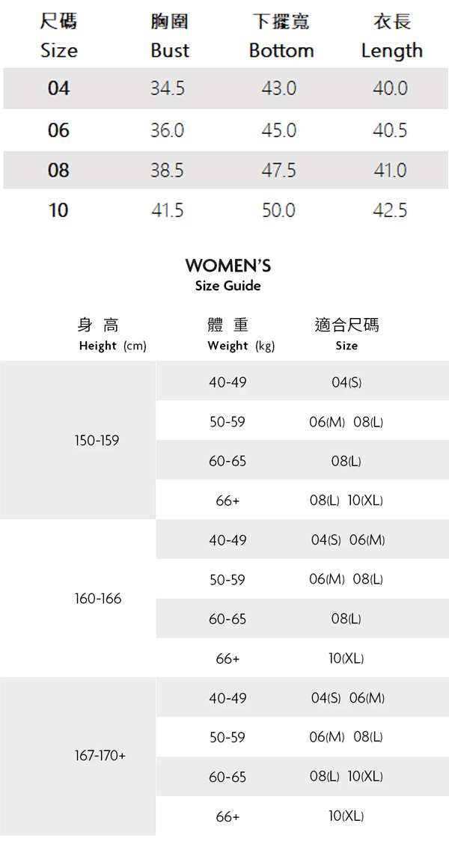Click the 47.5 bottom width value
Viewport: 449px width, 868px height.
click(x=278, y=171)
